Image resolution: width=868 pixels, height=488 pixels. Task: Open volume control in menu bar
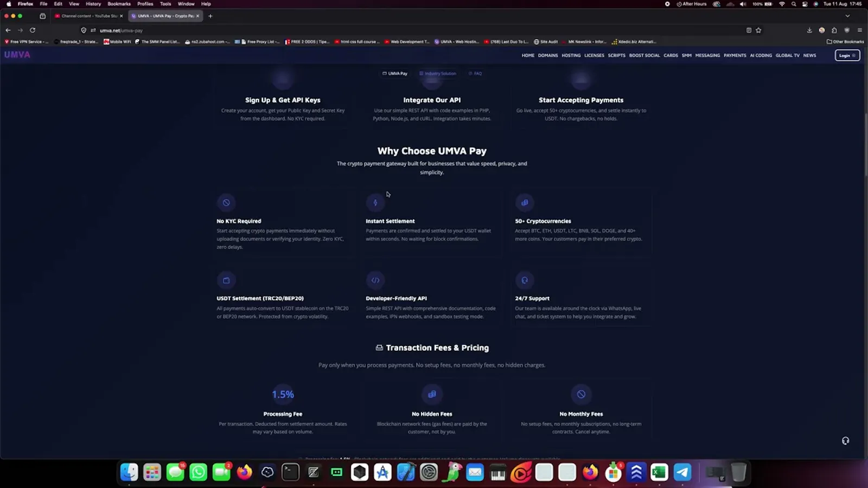click(x=743, y=4)
